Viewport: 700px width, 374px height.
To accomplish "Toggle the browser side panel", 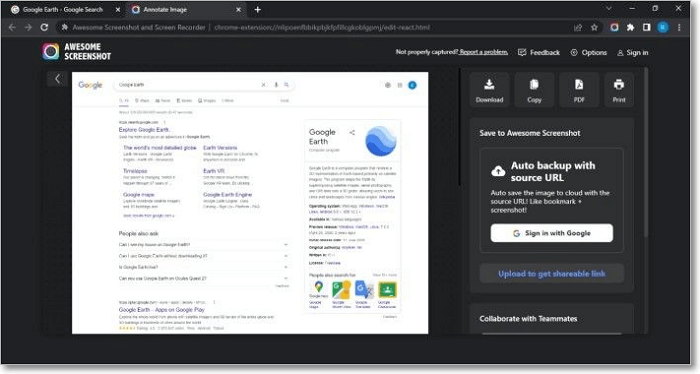I will [x=646, y=27].
